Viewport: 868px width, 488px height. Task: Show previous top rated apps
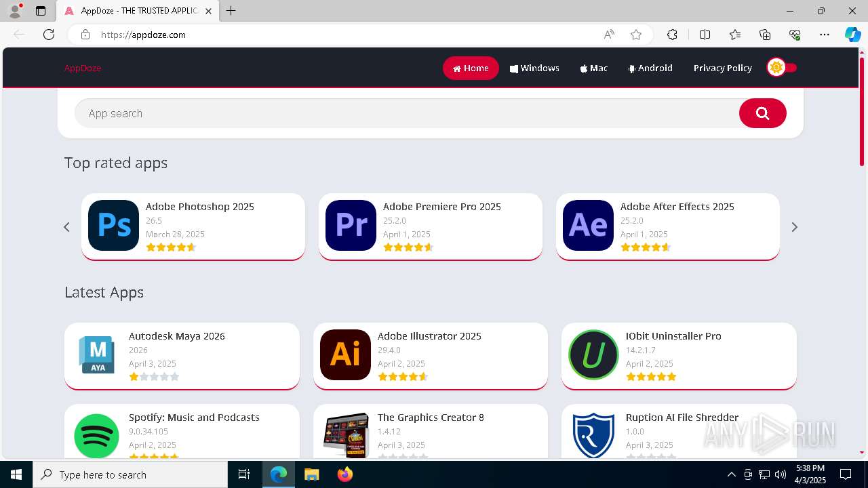pos(66,227)
